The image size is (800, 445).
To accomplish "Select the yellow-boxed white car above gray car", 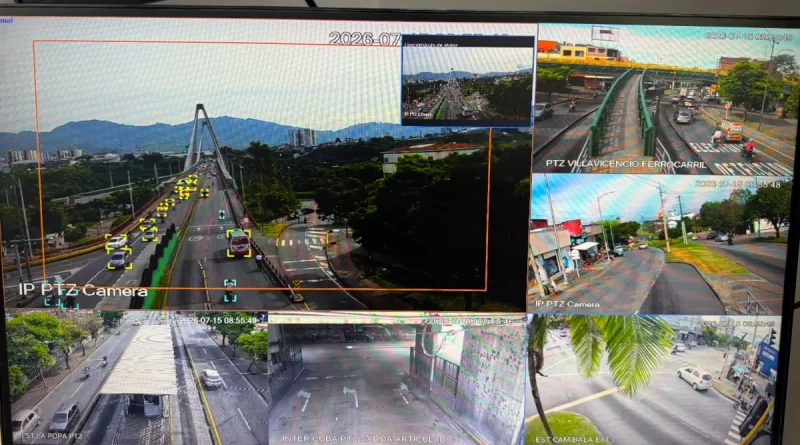I will click(x=117, y=242).
